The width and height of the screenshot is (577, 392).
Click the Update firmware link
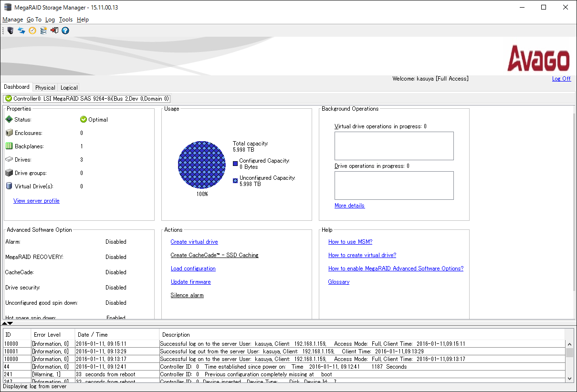(191, 282)
